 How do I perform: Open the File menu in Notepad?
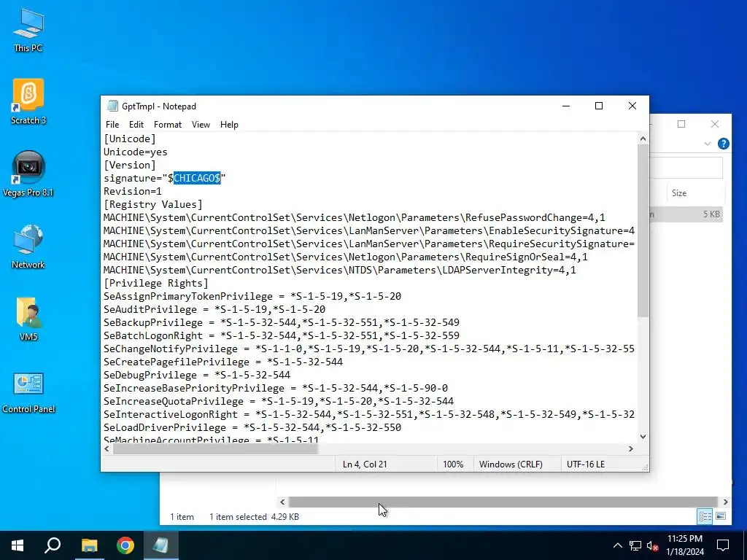click(x=112, y=124)
